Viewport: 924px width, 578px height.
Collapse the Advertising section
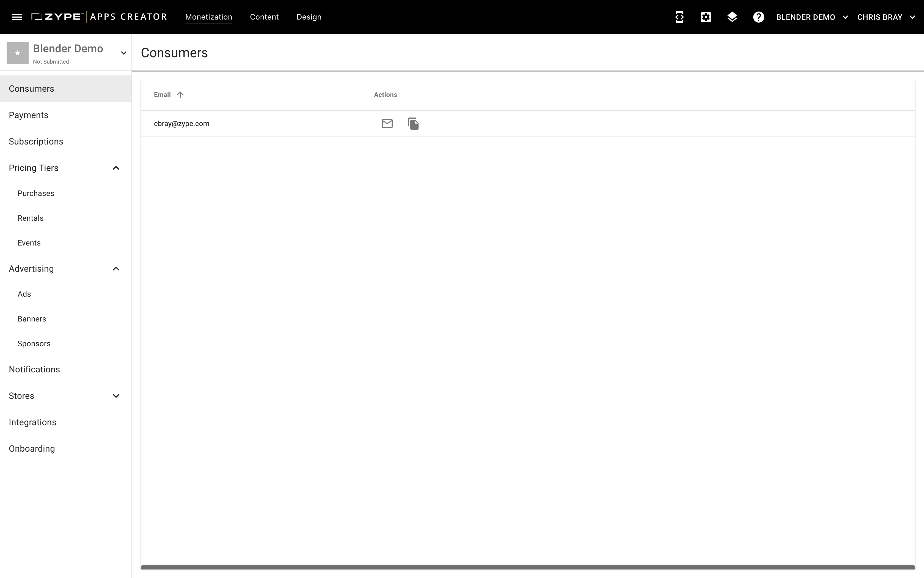coord(116,269)
